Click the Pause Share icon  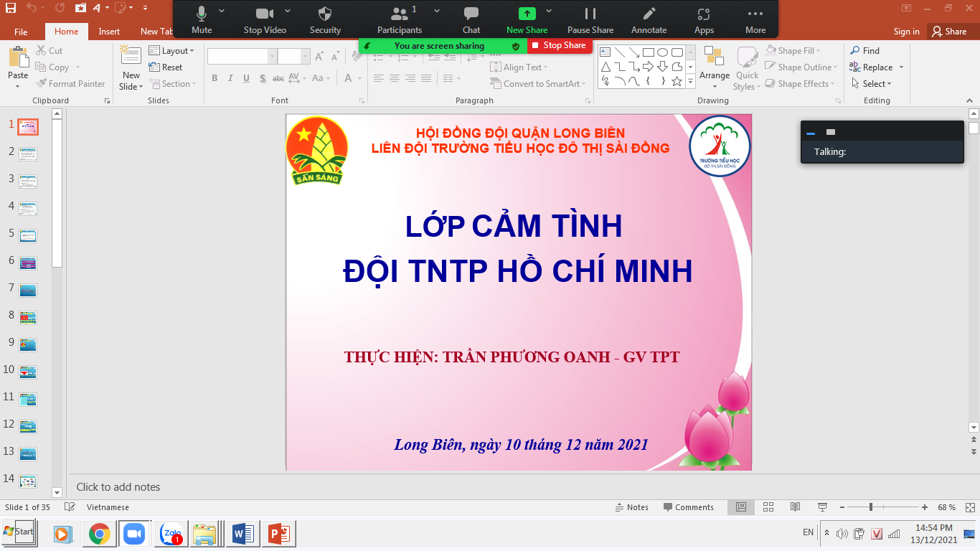(590, 14)
